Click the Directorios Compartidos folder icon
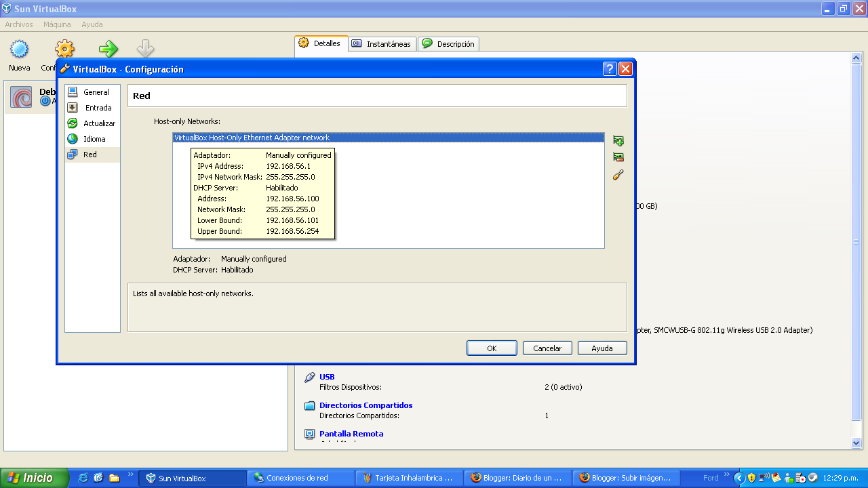This screenshot has width=868, height=488. (310, 406)
